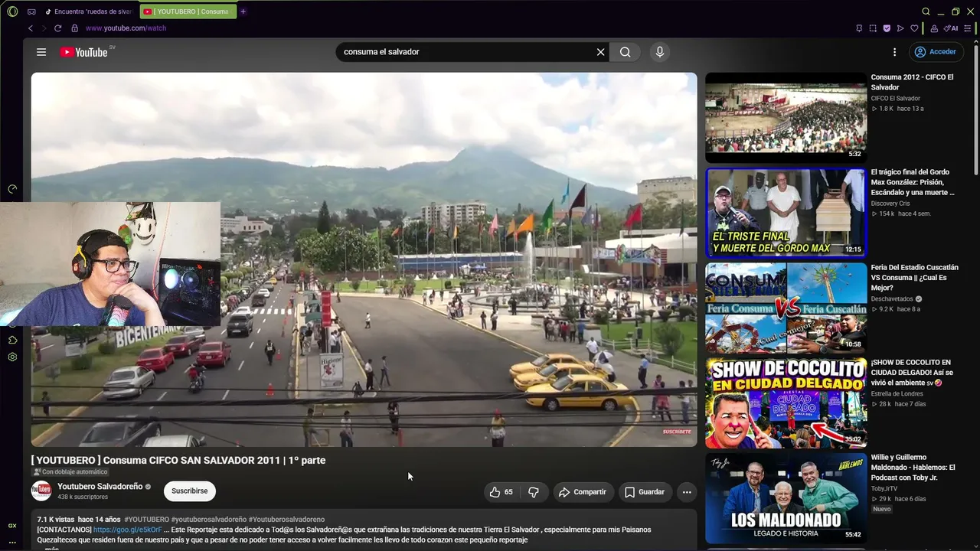Viewport: 980px width, 551px height.
Task: Click the page scrollbar up arrow
Action: tap(977, 41)
